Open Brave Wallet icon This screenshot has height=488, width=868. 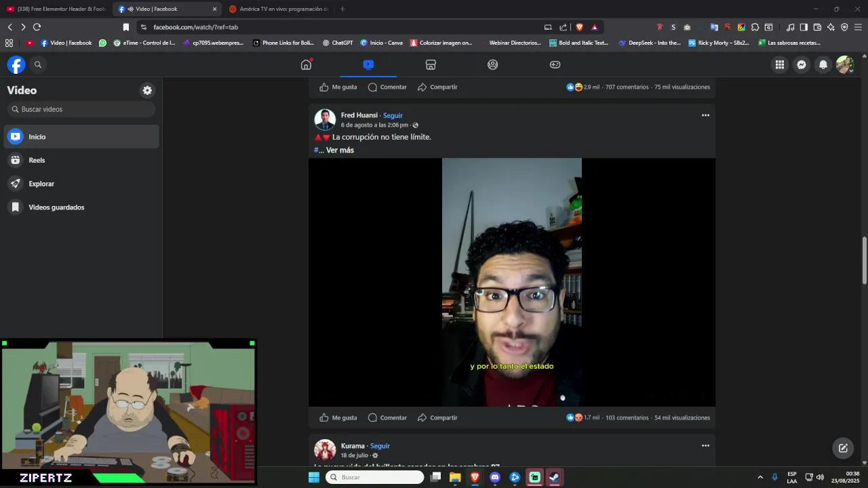(x=817, y=27)
